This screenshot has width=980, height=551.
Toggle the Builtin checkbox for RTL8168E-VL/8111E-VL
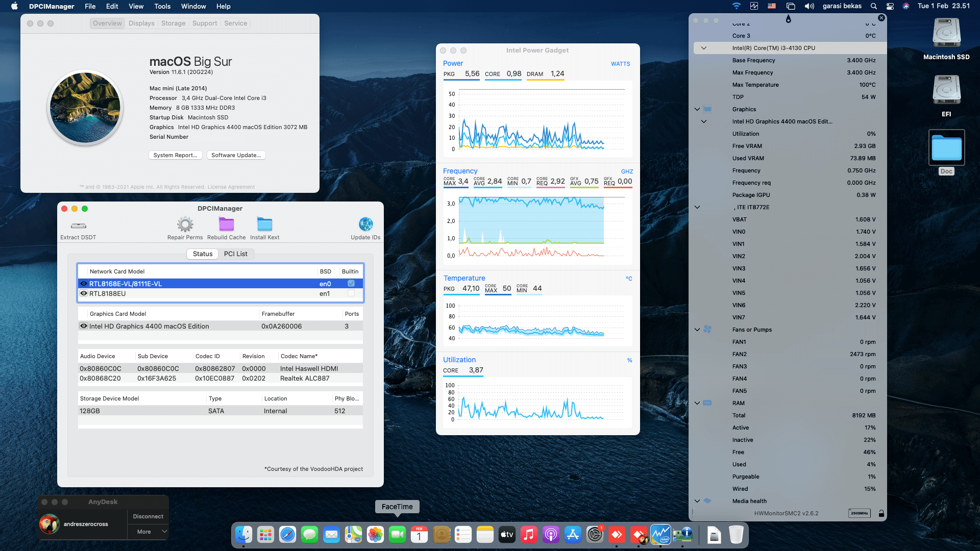[351, 283]
